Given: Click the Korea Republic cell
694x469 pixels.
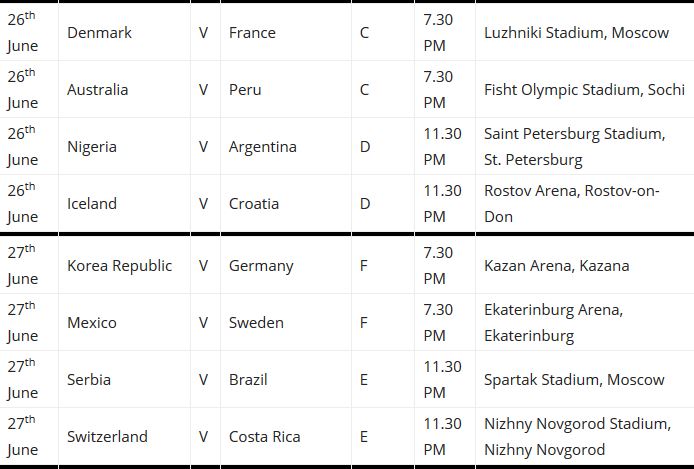Looking at the screenshot, I should click(x=124, y=265).
